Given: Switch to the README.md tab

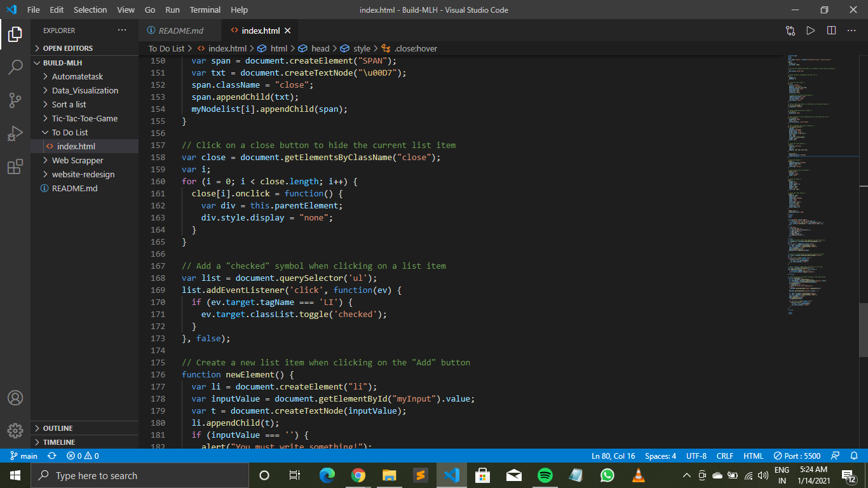Looking at the screenshot, I should tap(180, 30).
